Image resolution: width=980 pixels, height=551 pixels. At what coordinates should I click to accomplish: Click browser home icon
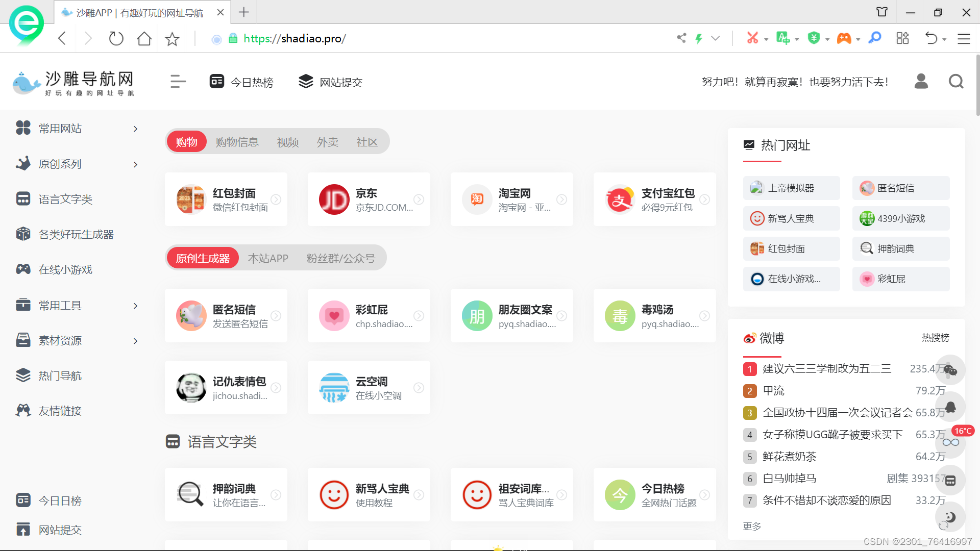(144, 39)
